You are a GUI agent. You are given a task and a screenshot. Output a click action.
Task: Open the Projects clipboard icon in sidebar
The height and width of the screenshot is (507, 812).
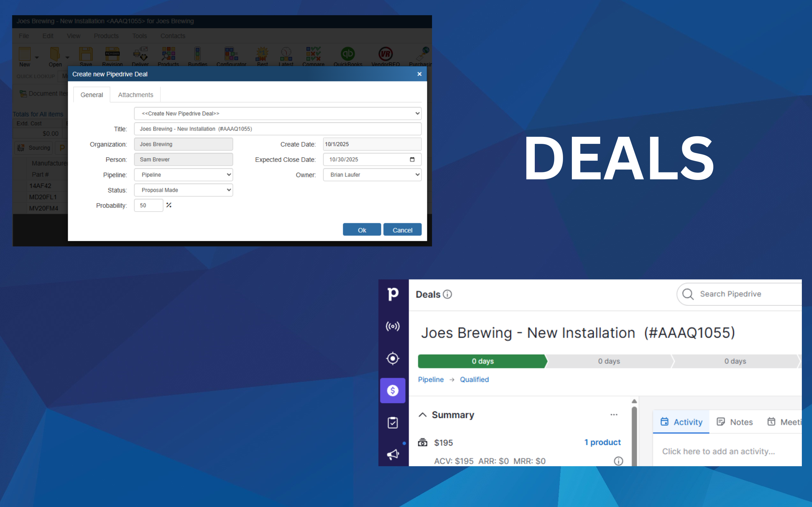pos(393,422)
